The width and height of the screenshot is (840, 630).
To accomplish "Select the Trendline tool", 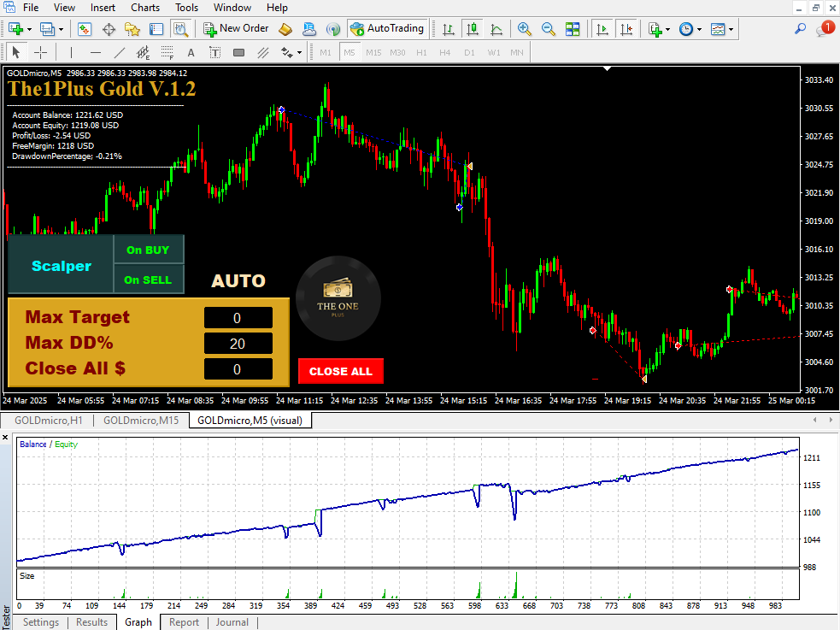I will click(x=120, y=52).
